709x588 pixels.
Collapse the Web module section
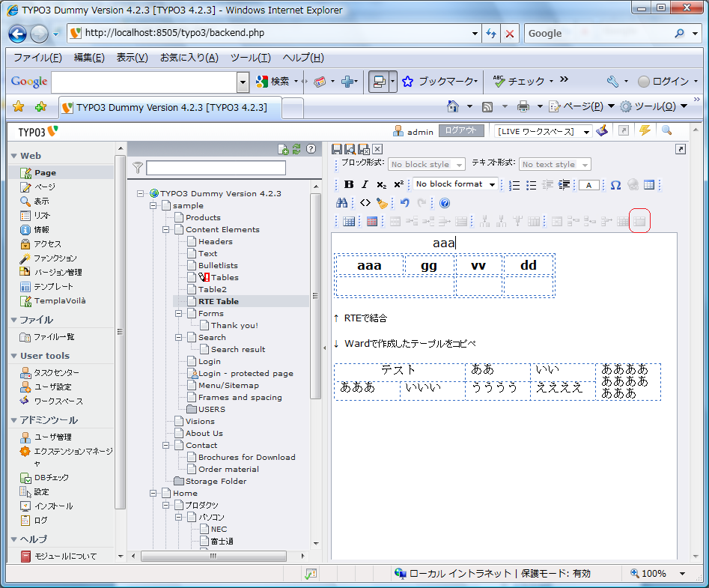14,156
